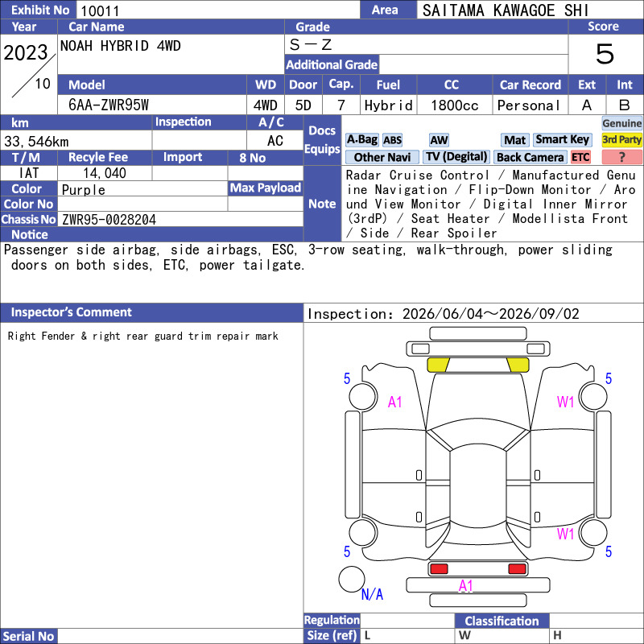The width and height of the screenshot is (644, 644).
Task: Click the pink question mark badge
Action: [621, 157]
